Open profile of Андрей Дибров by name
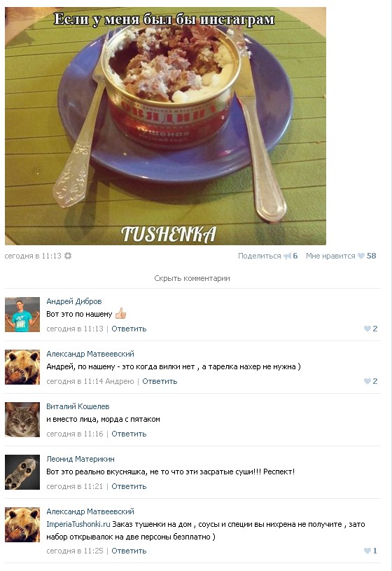This screenshot has width=392, height=571. tap(74, 301)
